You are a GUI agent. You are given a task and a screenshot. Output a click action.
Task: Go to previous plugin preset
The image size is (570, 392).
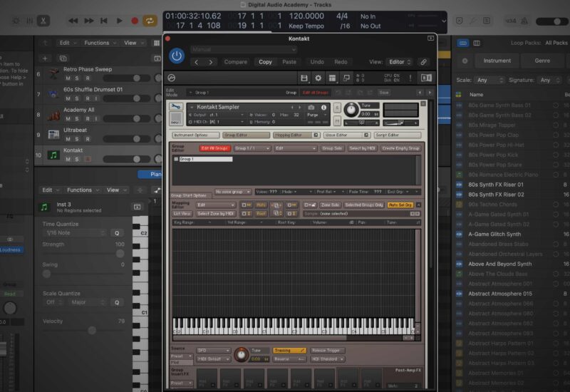pyautogui.click(x=197, y=62)
